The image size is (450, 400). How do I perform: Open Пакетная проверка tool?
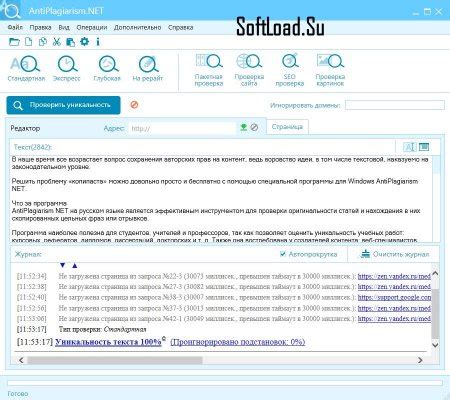pyautogui.click(x=209, y=70)
